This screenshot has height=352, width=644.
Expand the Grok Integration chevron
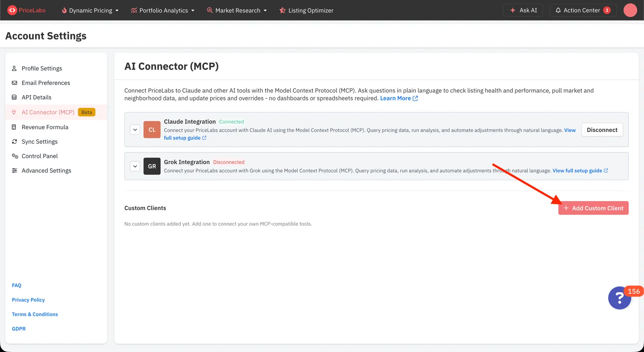pyautogui.click(x=135, y=166)
